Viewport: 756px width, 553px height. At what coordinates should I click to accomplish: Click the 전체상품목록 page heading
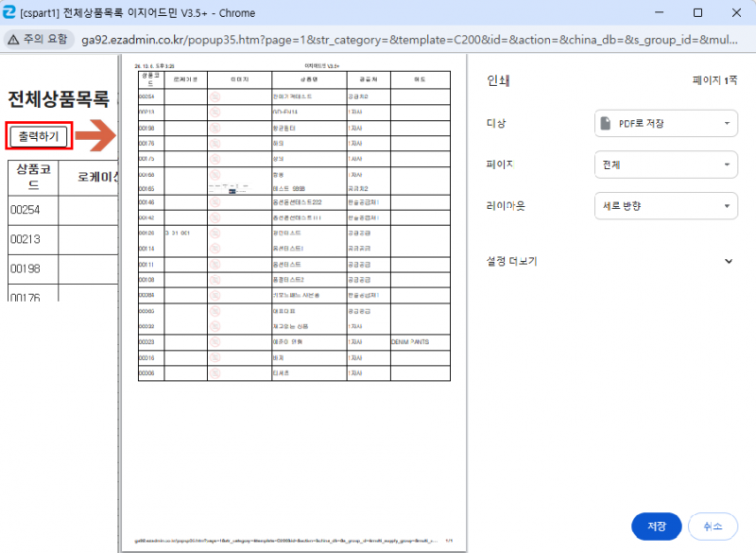click(x=59, y=99)
